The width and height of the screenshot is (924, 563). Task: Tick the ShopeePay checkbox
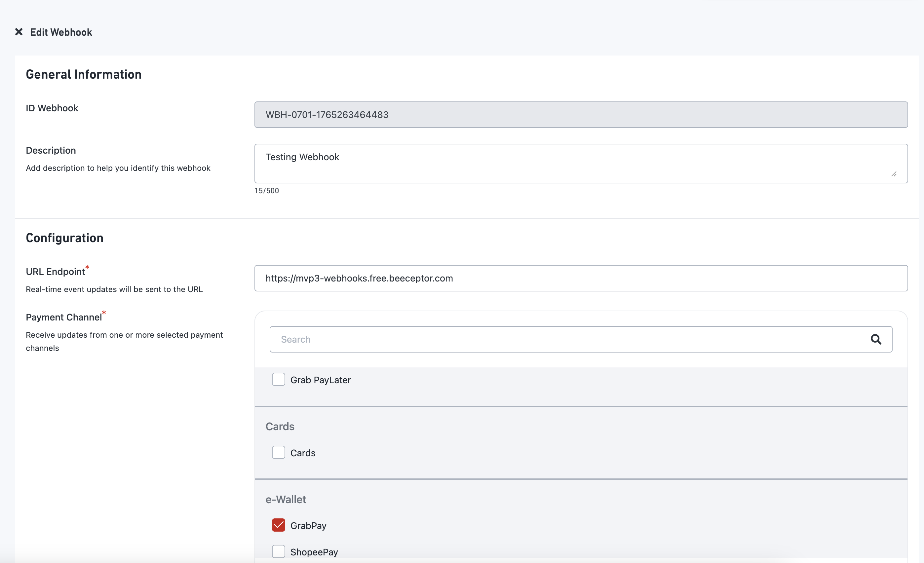coord(278,551)
